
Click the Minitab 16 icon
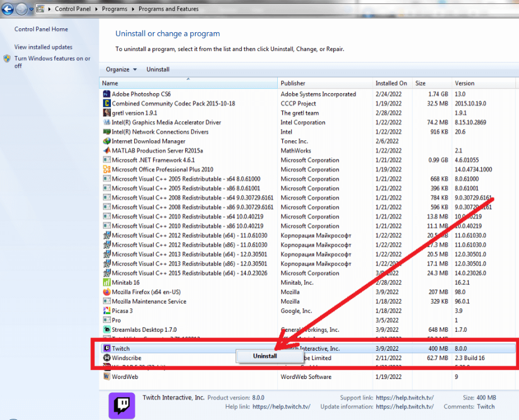(x=106, y=283)
